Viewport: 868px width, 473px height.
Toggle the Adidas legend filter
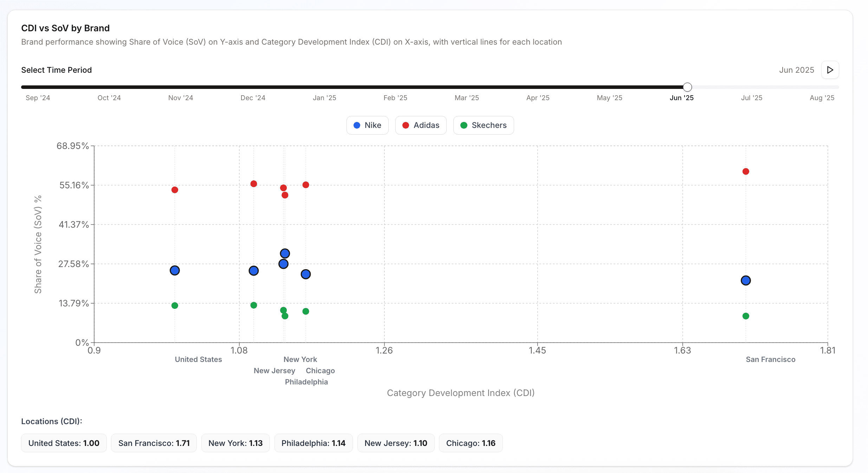pyautogui.click(x=421, y=125)
